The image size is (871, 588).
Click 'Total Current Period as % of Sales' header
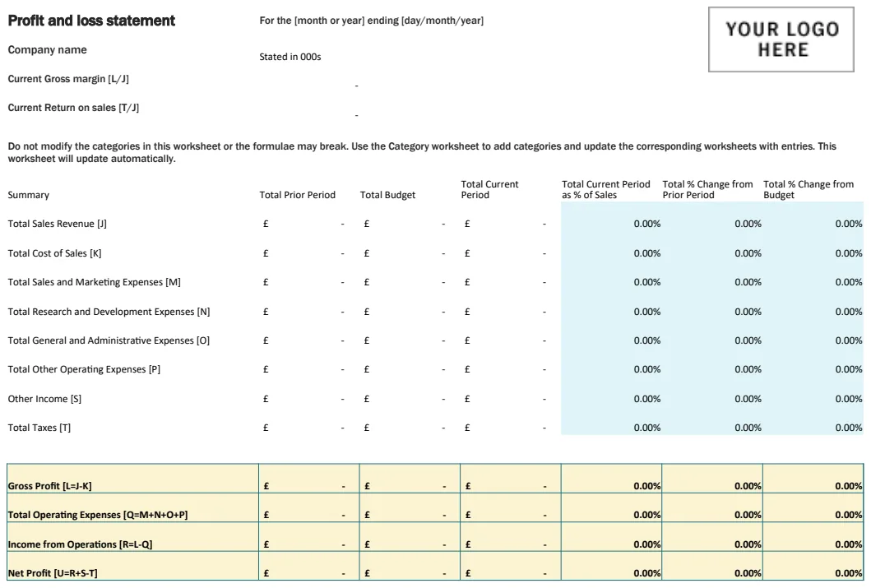point(605,189)
